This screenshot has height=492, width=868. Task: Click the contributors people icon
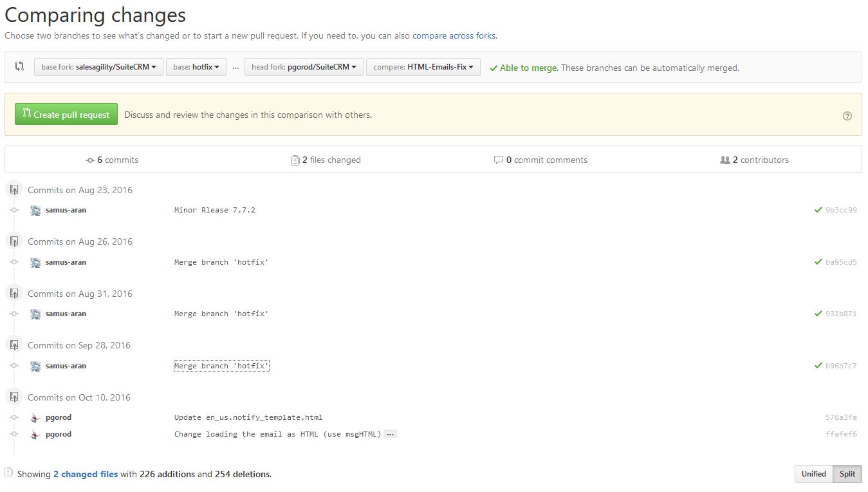pyautogui.click(x=725, y=160)
